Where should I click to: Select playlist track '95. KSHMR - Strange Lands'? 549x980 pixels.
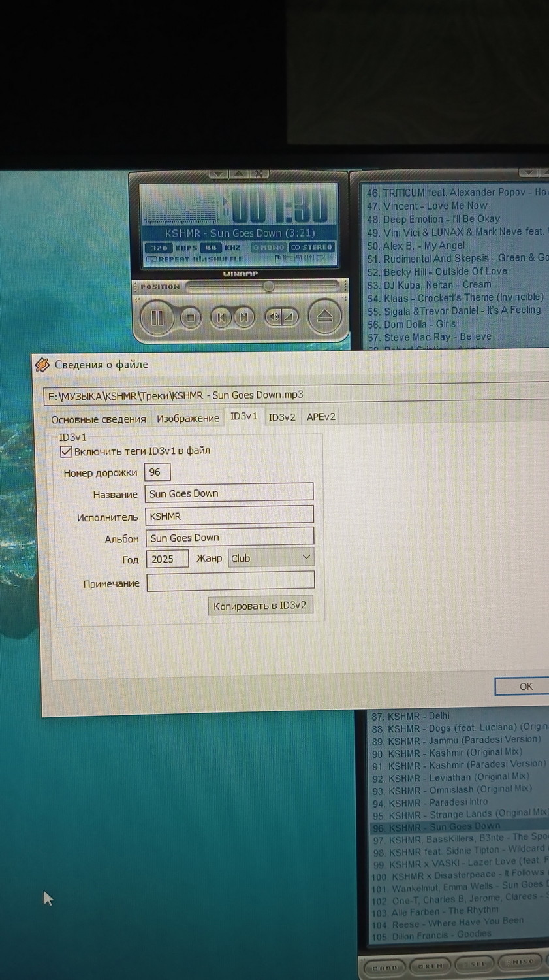point(460,815)
